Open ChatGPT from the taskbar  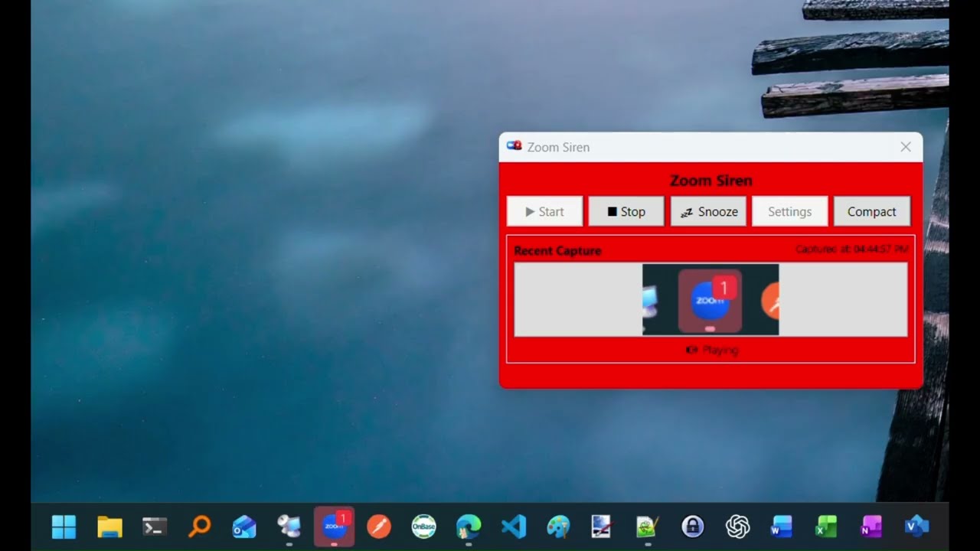(737, 527)
